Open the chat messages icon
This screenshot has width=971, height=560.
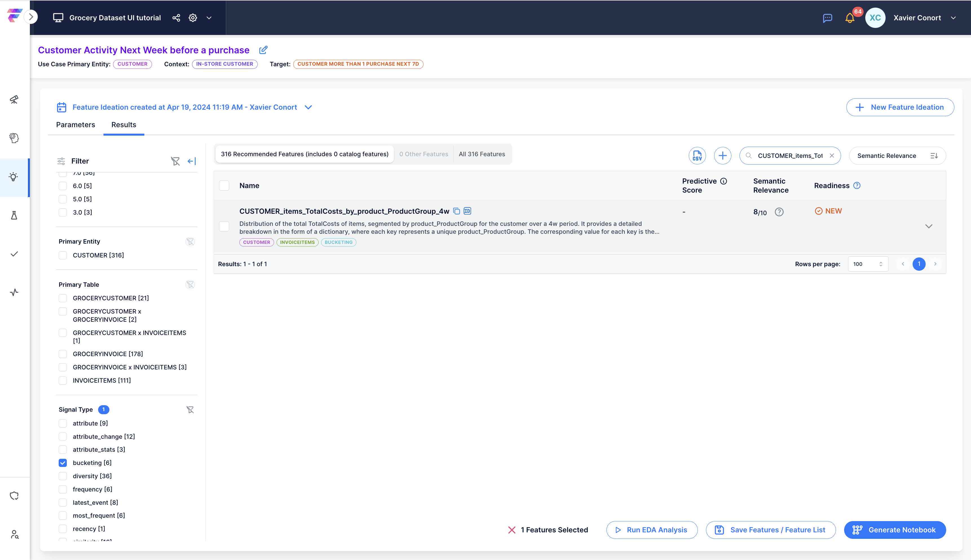[827, 18]
